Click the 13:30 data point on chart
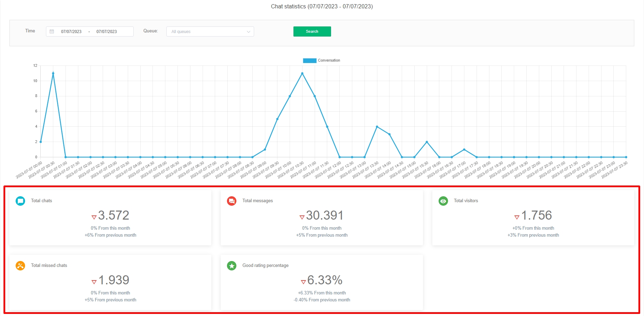 (377, 127)
